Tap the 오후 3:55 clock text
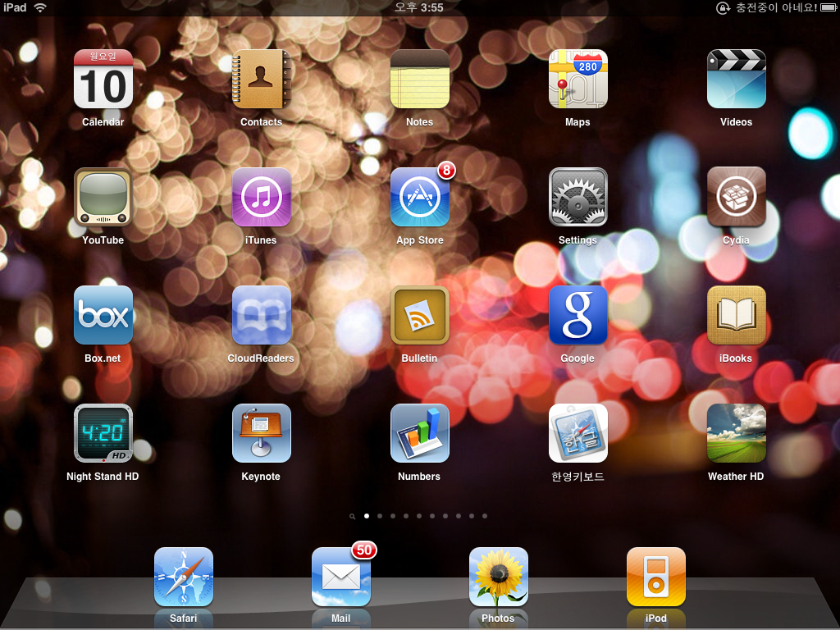The width and height of the screenshot is (840, 630). point(419,7)
